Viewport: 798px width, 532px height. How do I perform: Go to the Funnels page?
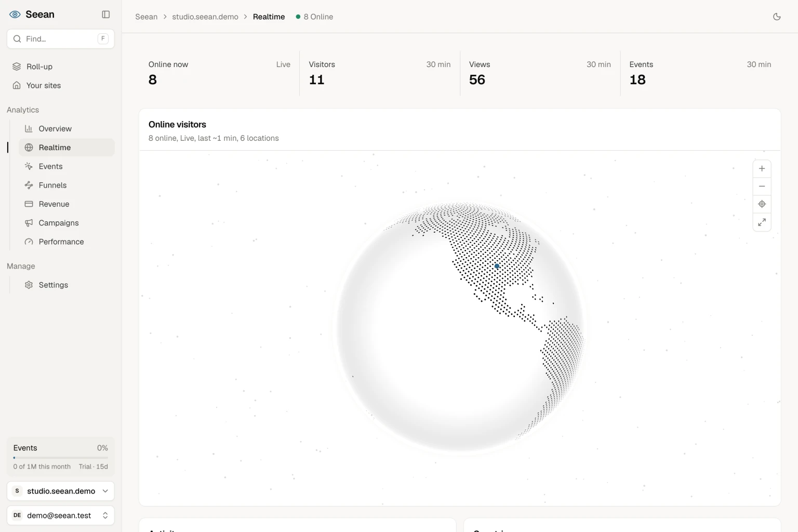pyautogui.click(x=66, y=185)
